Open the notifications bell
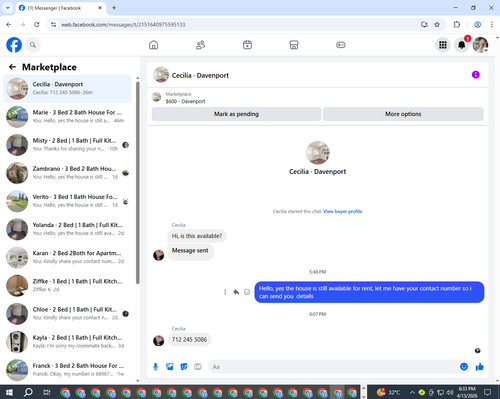The width and height of the screenshot is (500, 399). point(462,45)
